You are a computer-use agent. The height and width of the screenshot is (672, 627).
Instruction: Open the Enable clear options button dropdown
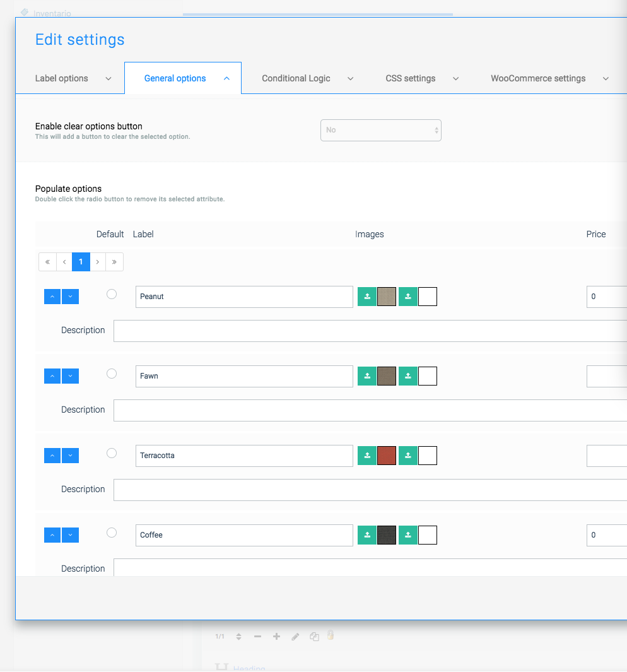[380, 131]
